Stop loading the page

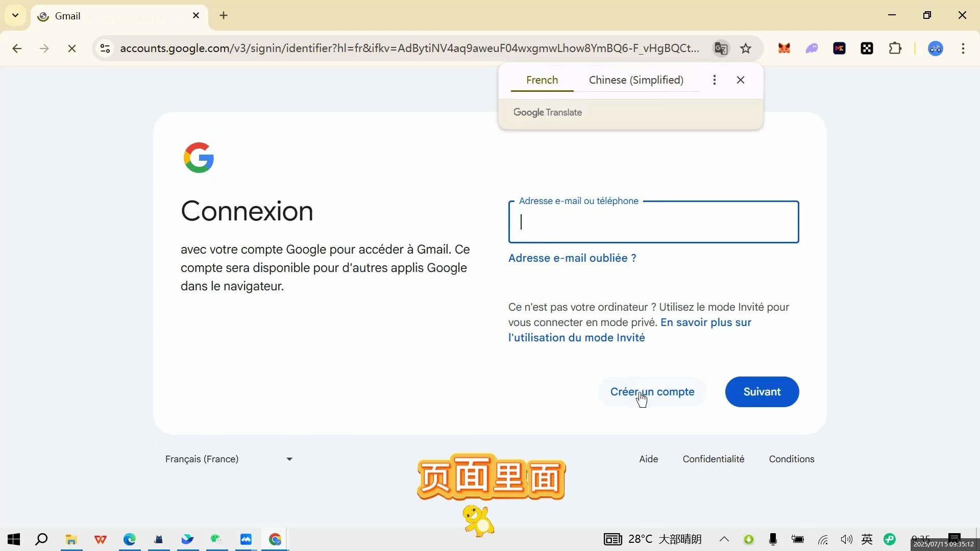pyautogui.click(x=72, y=48)
